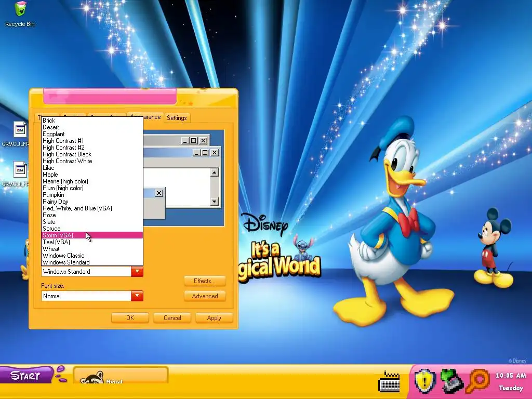Close the preview message box
The height and width of the screenshot is (399, 532).
click(159, 193)
